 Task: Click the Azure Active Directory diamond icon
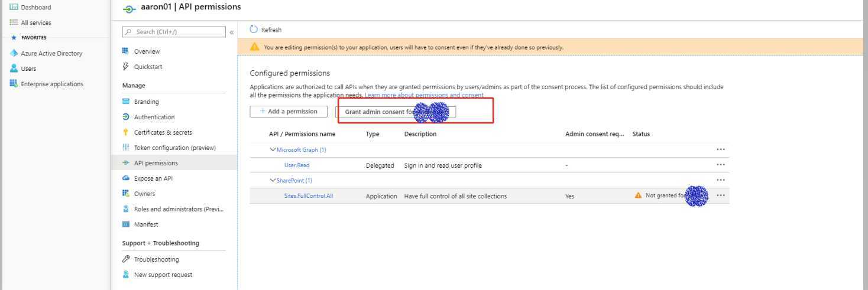14,53
